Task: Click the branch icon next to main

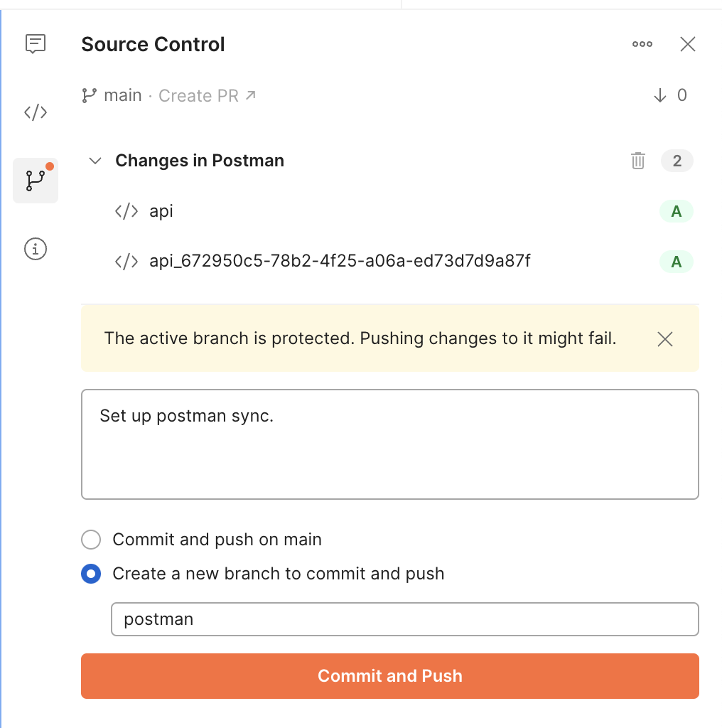Action: point(88,95)
